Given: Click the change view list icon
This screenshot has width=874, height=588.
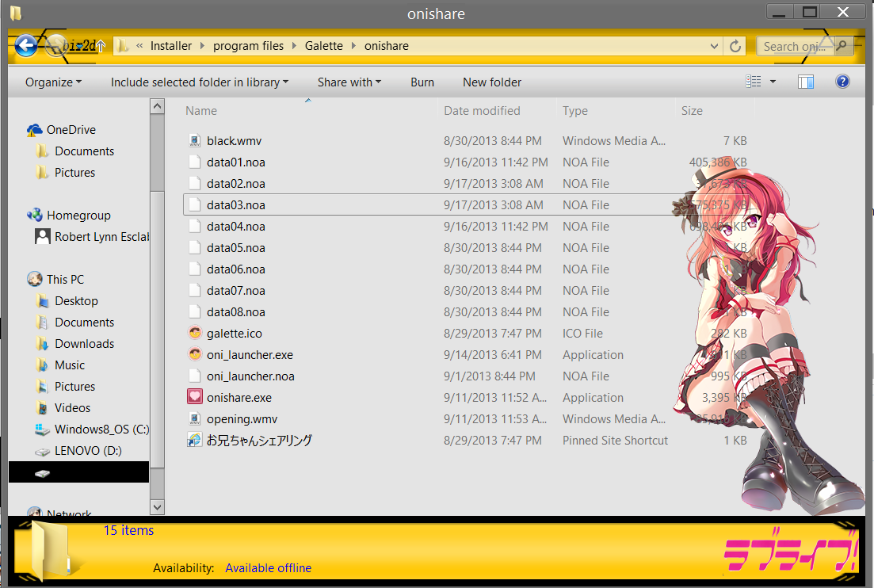Looking at the screenshot, I should [x=754, y=82].
